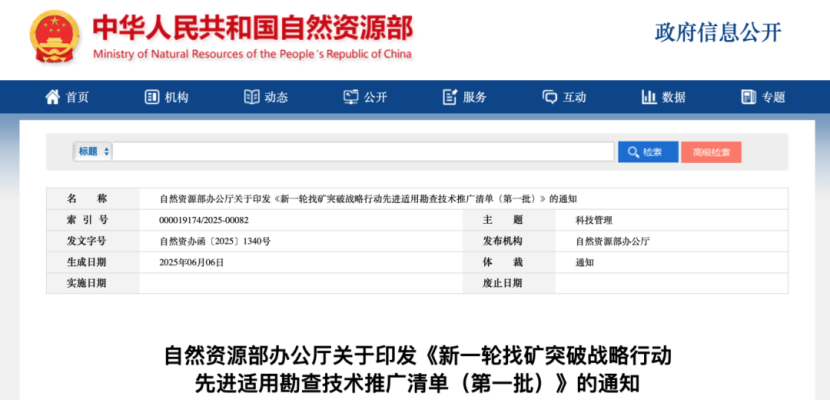Image resolution: width=830 pixels, height=400 pixels.
Task: Click the 机构 list icon
Action: [152, 97]
